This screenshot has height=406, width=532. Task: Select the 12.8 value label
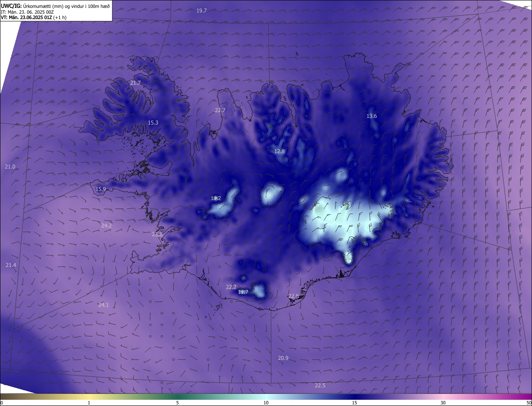(279, 151)
